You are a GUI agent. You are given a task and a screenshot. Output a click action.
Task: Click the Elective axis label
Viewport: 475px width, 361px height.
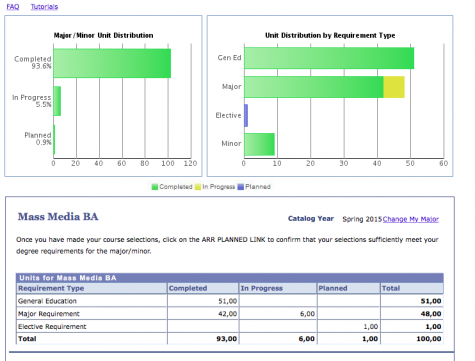(x=228, y=115)
